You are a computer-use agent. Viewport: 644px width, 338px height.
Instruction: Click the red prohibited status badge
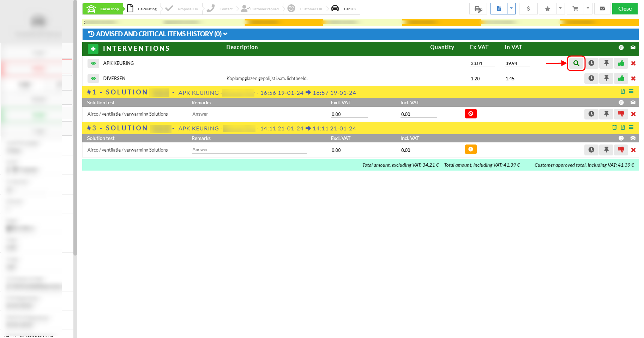(471, 114)
